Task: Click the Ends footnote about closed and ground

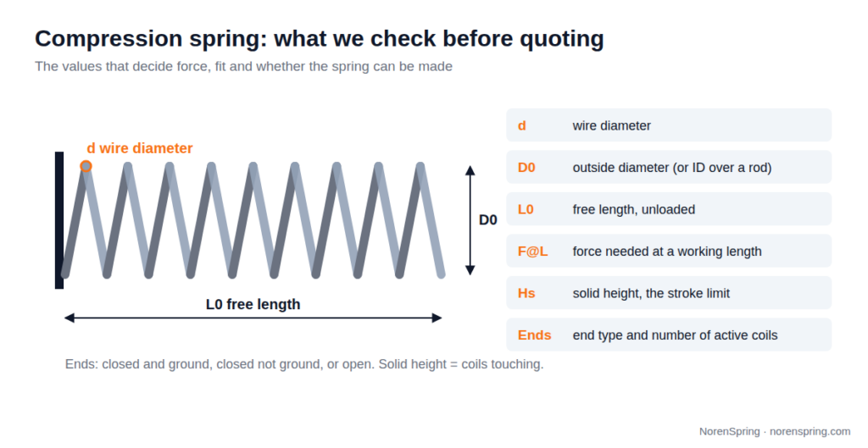Action: coord(304,364)
